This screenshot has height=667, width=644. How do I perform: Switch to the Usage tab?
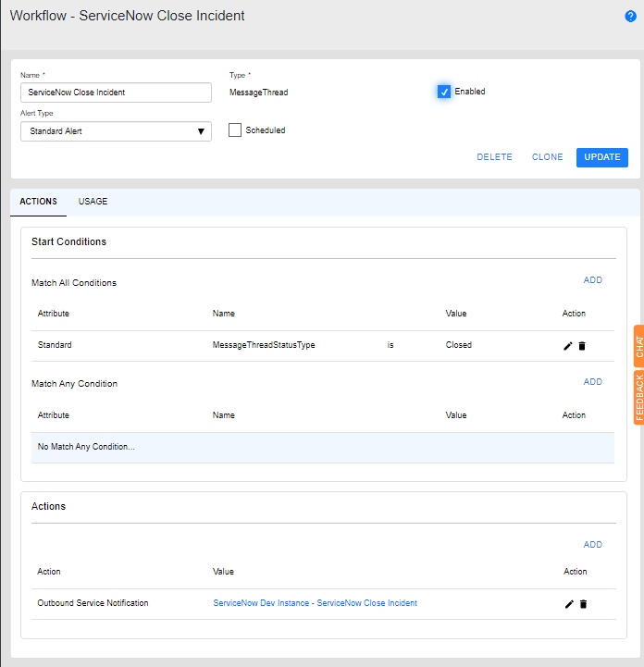(93, 202)
